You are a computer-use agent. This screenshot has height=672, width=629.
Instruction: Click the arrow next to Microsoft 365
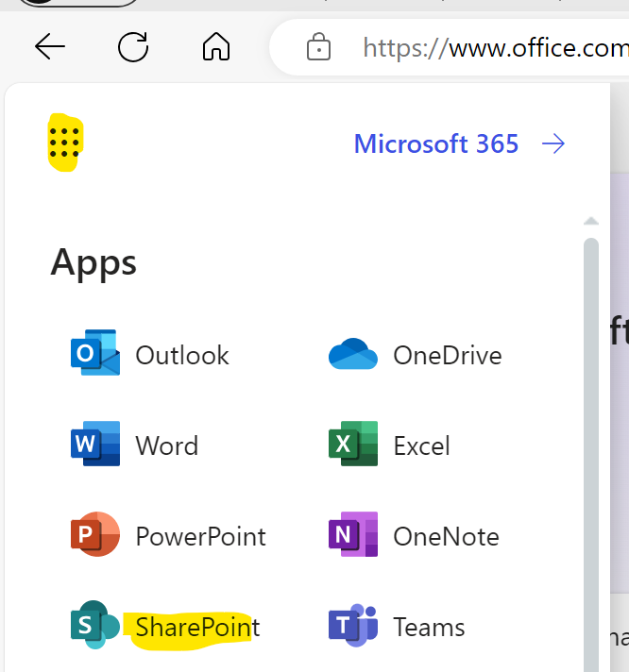tap(553, 143)
